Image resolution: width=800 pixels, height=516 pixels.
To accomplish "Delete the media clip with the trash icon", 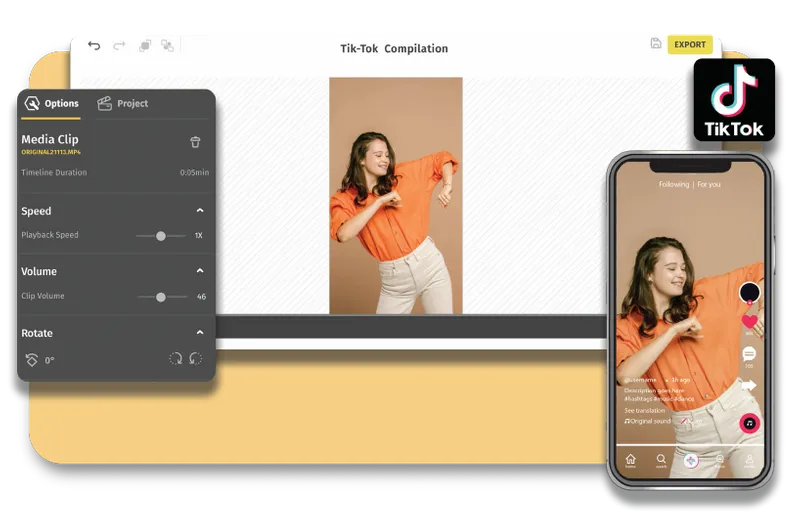I will point(195,142).
